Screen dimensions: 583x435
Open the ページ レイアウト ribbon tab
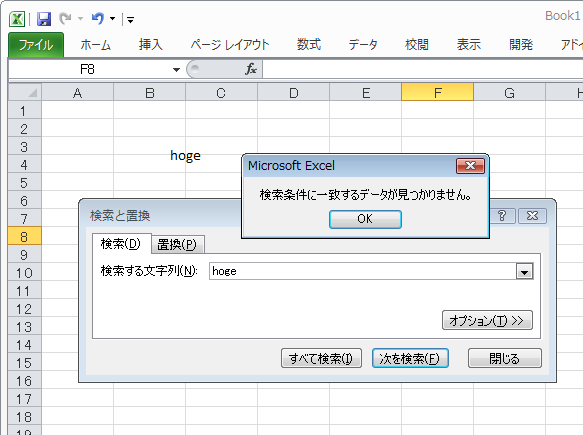(230, 45)
